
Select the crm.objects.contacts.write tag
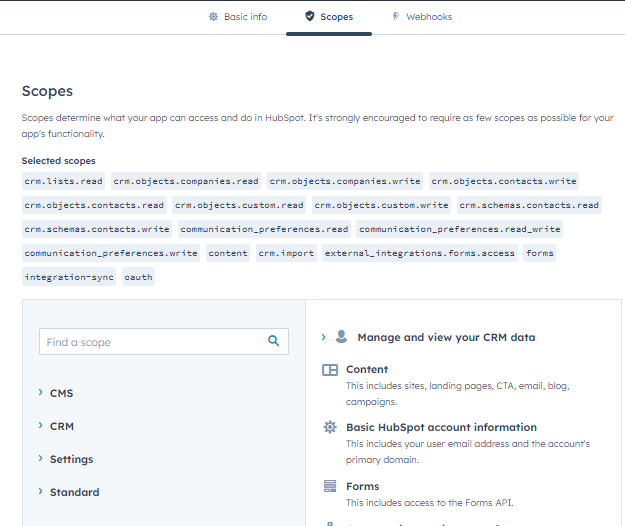click(x=504, y=181)
